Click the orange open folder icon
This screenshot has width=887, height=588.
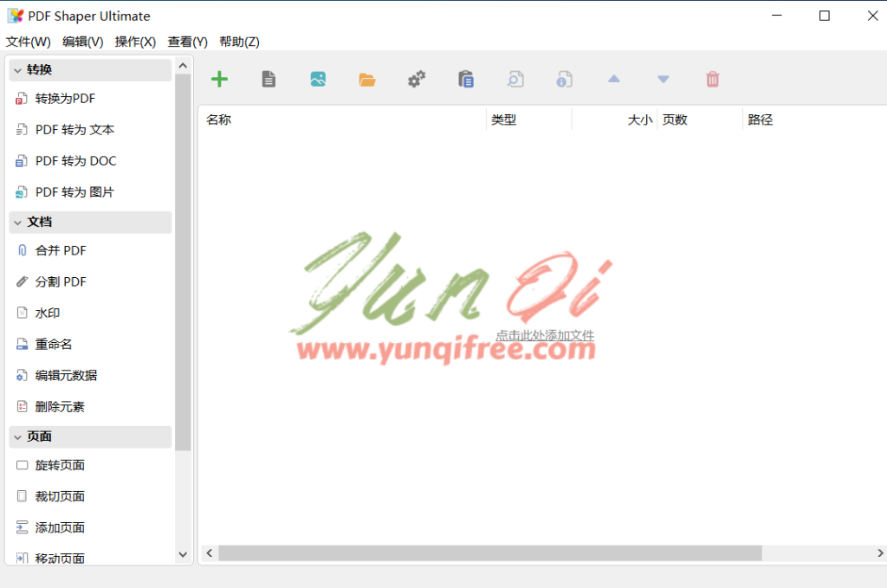pyautogui.click(x=367, y=80)
